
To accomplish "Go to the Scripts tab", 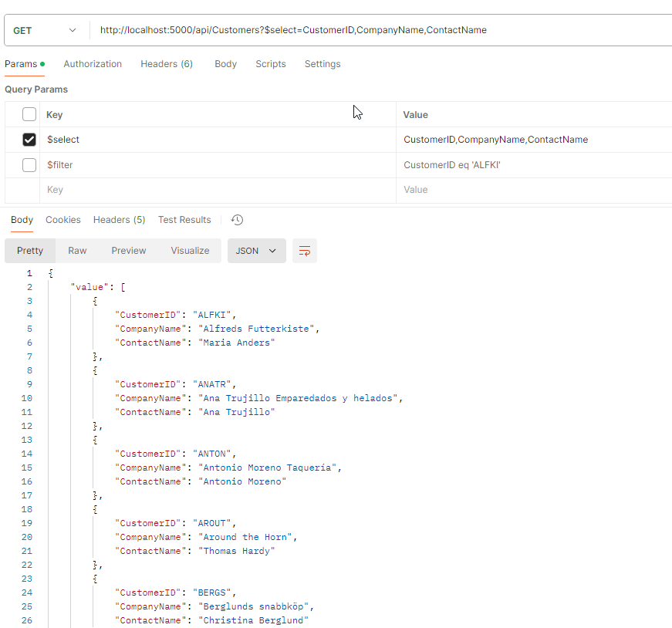I will (x=271, y=64).
